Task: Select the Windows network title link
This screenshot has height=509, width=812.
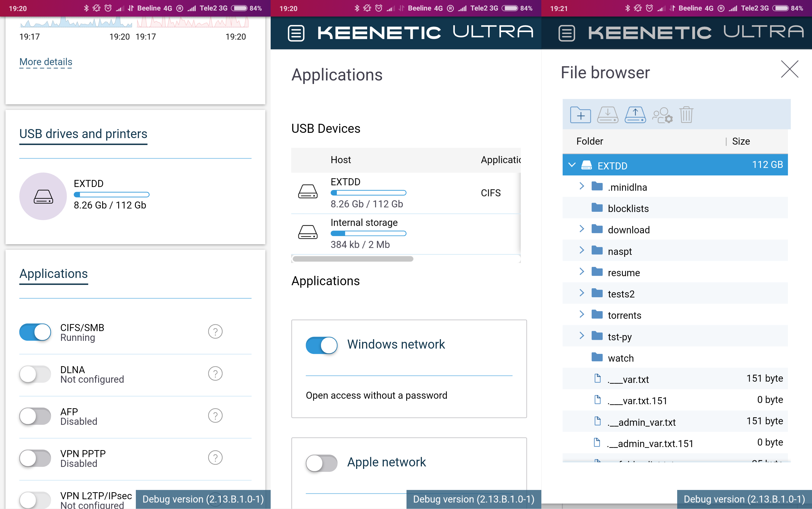Action: click(396, 344)
